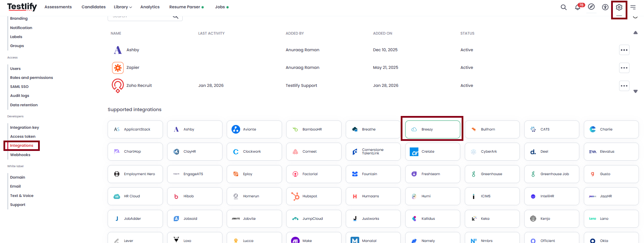Open options menu for Ashby row
The height and width of the screenshot is (243, 644).
pos(624,50)
